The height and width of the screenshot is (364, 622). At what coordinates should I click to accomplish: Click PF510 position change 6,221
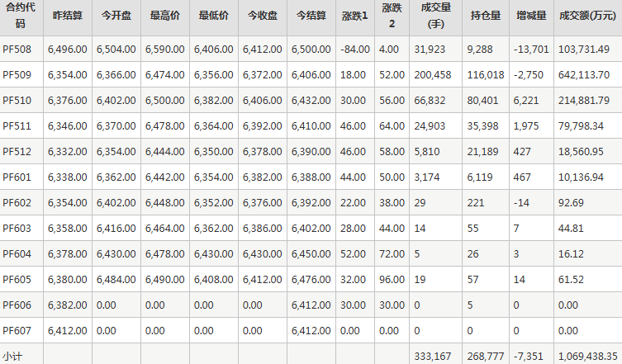(526, 101)
